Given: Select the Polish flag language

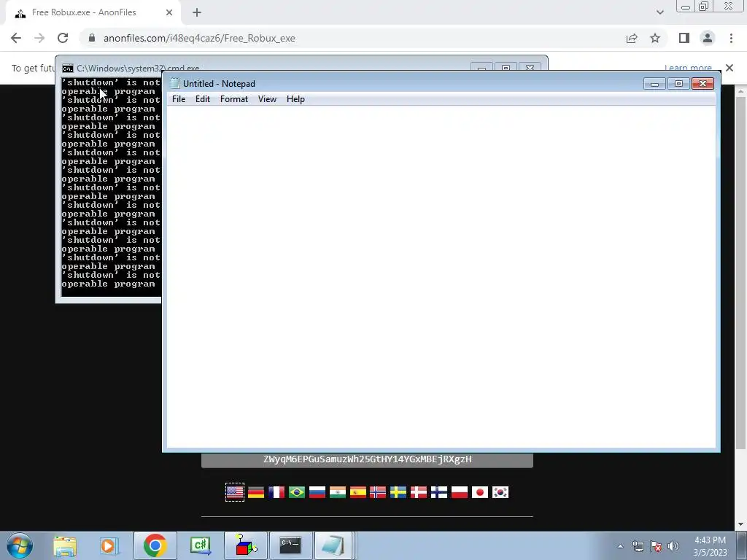Looking at the screenshot, I should (460, 492).
